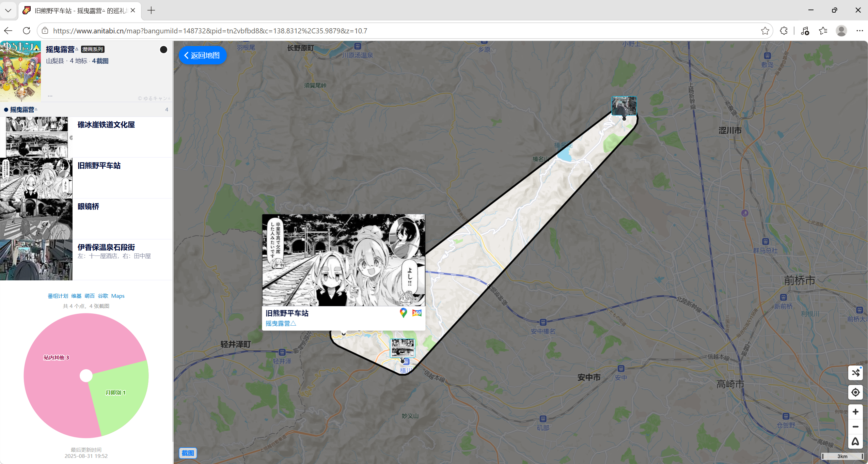The width and height of the screenshot is (868, 464).
Task: Expand the browser tab search chevron
Action: [9, 11]
